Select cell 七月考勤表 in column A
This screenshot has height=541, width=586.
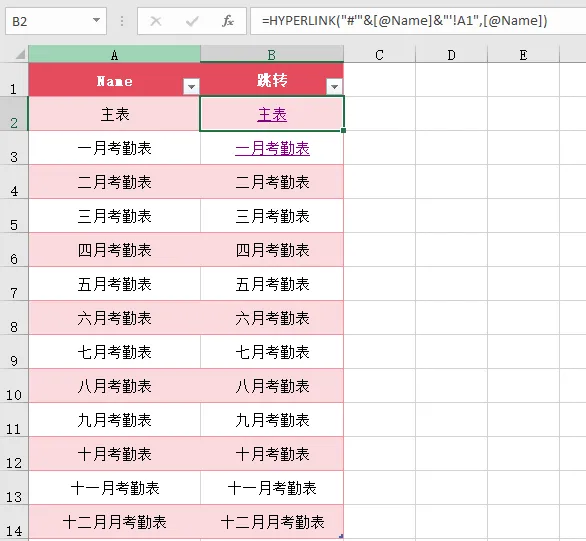click(114, 352)
